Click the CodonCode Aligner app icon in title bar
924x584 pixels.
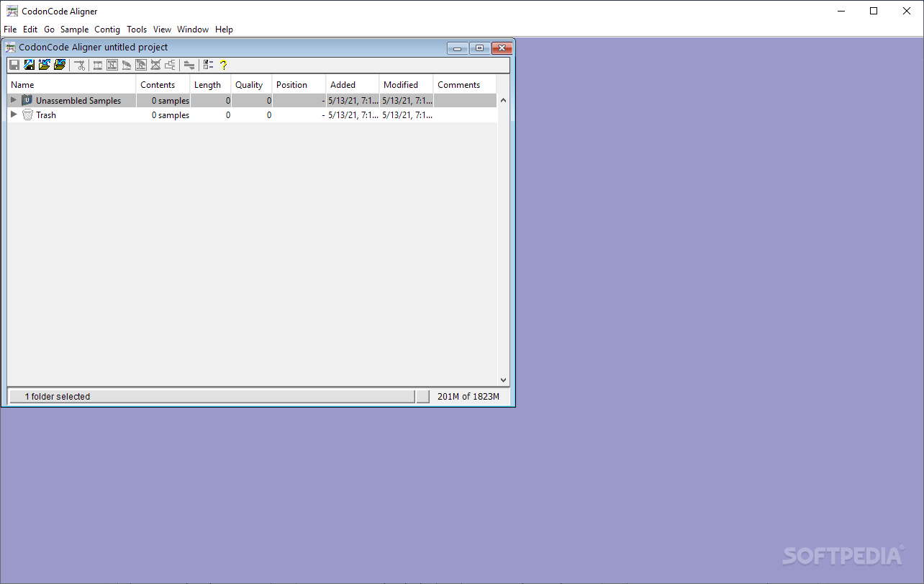point(12,11)
